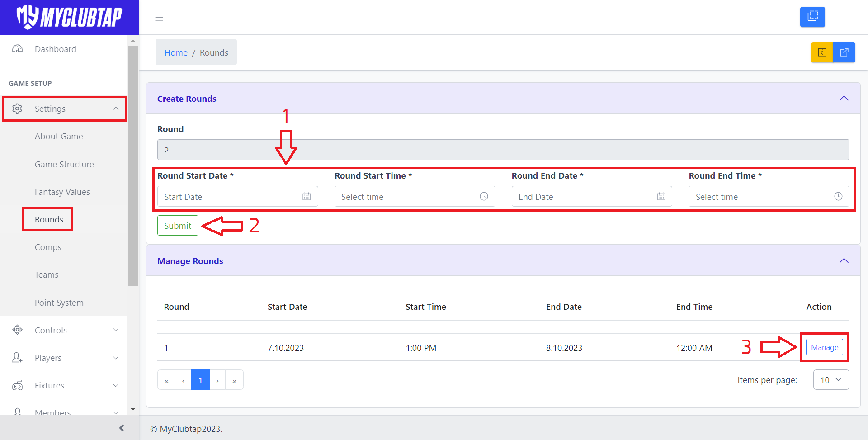Open Dashboard from sidebar
This screenshot has width=868, height=440.
tap(55, 49)
